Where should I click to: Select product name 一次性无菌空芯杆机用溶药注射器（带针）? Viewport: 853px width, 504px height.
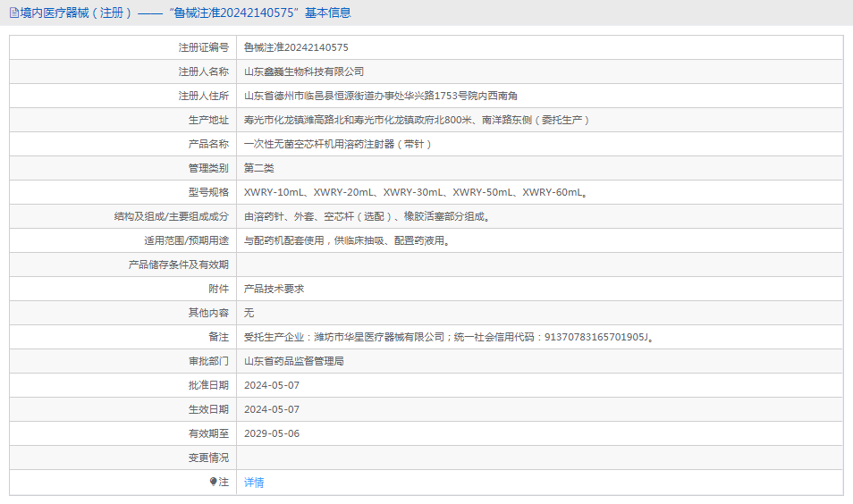[x=337, y=144]
